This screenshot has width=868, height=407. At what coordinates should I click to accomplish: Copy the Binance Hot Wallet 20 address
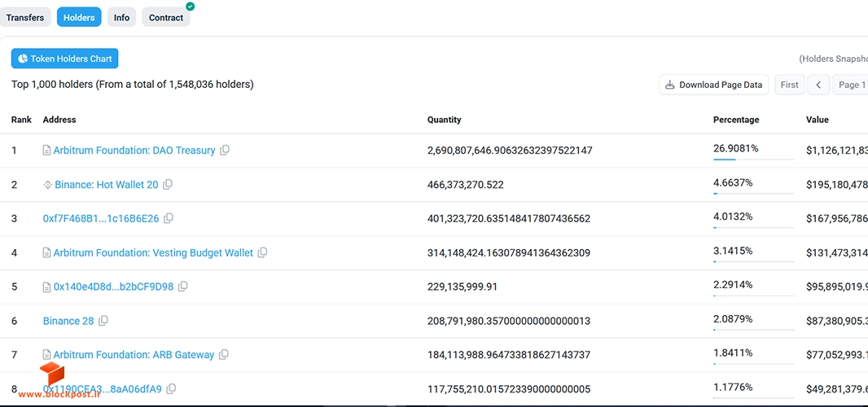pyautogui.click(x=168, y=185)
